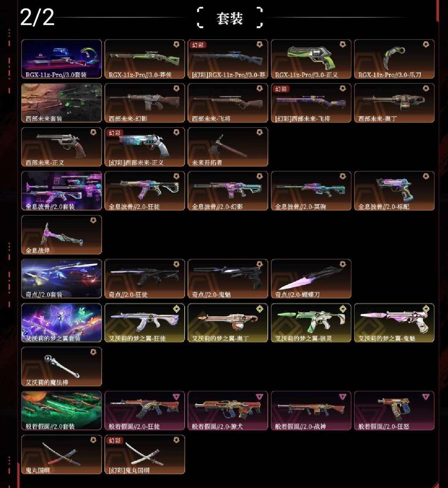
Task: Select the 西部未来-奥丁 machine gun skin
Action: (394, 103)
